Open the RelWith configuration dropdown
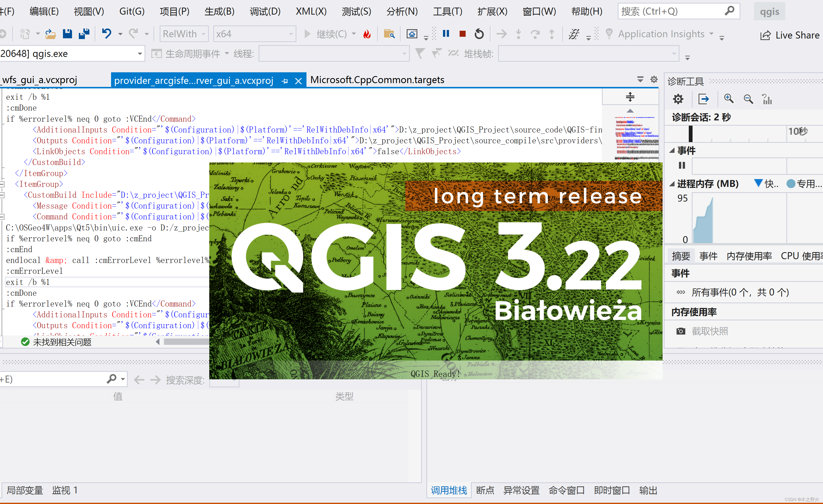Screen dimensions: 823x504 184,34
